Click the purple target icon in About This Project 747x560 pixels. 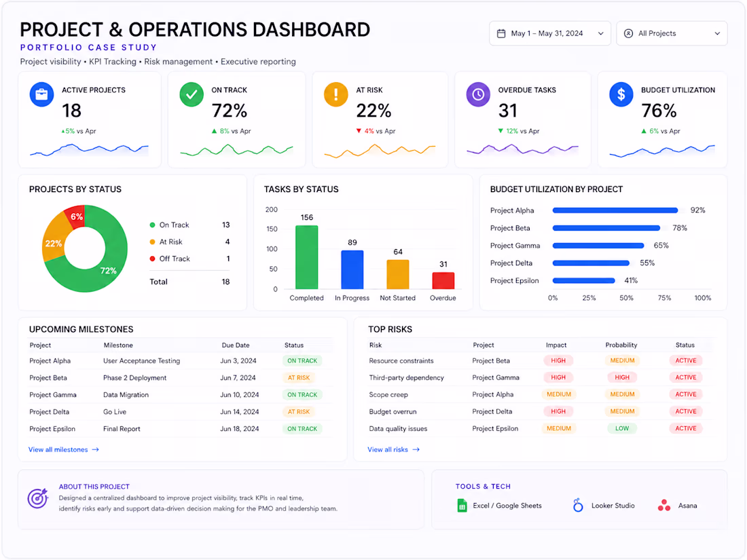coord(37,498)
